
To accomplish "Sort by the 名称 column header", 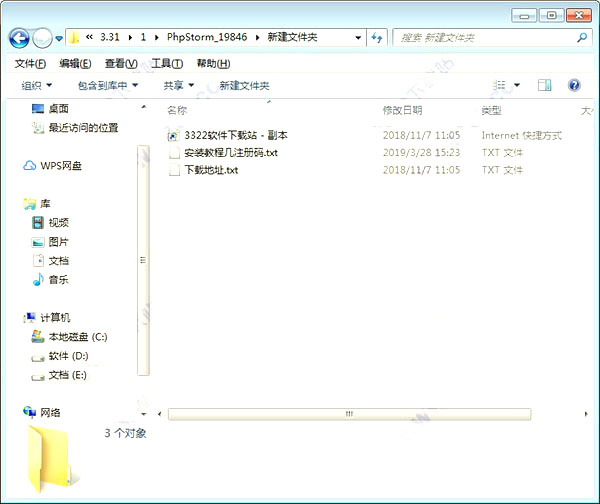I will (x=177, y=111).
